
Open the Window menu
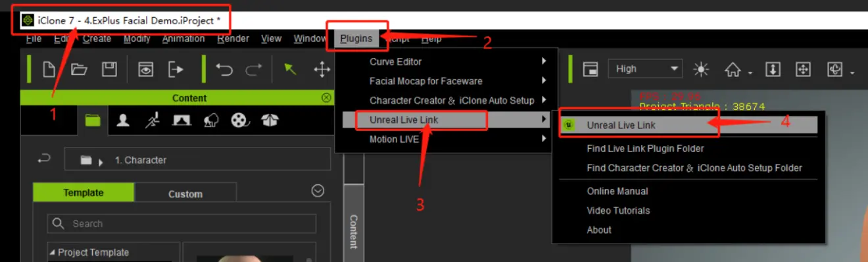click(310, 39)
